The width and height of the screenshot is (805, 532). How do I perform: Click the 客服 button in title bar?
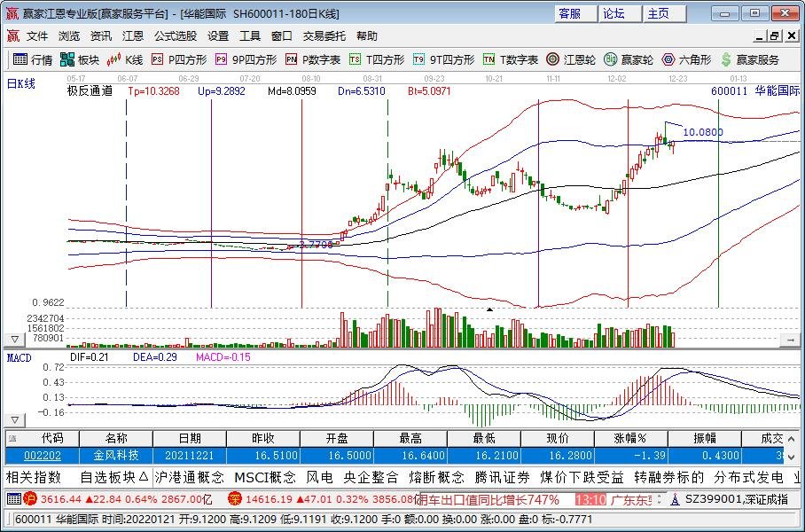click(575, 13)
